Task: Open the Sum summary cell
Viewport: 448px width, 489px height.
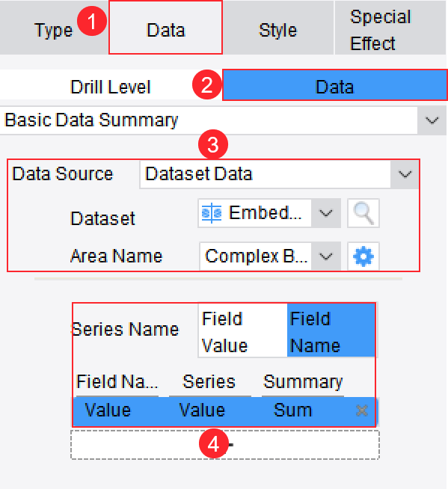Action: tap(293, 410)
